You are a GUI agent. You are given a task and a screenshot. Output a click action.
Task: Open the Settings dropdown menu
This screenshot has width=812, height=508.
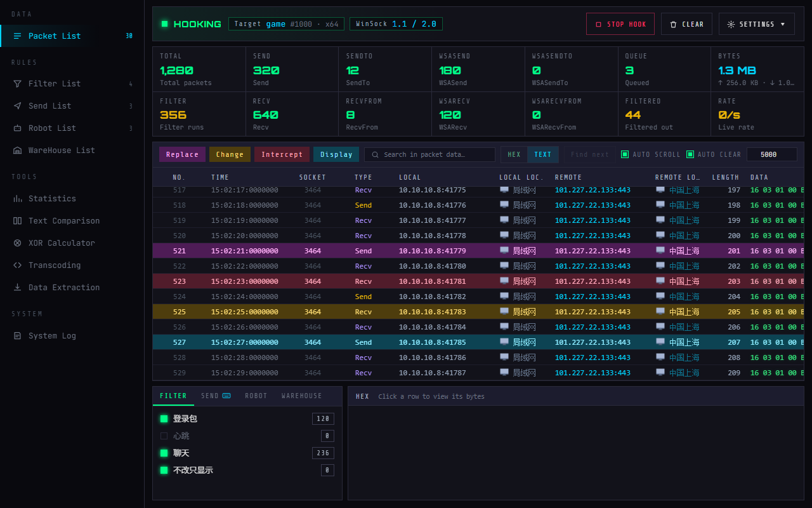tap(756, 24)
